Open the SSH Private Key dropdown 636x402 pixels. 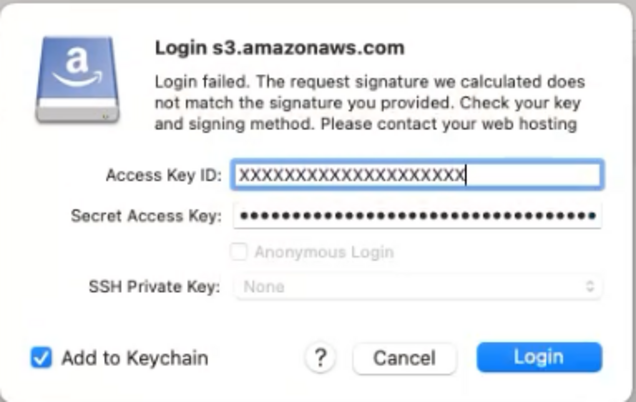[x=416, y=287]
